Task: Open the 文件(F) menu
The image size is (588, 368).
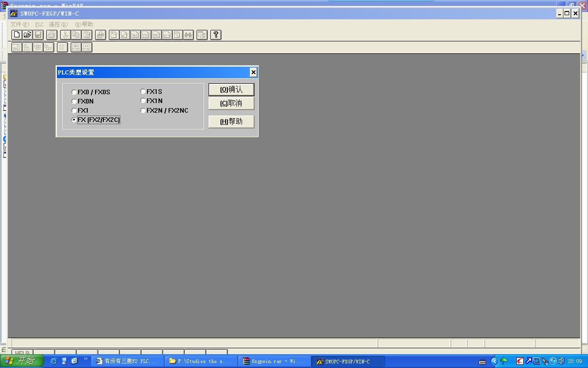Action: (x=20, y=24)
